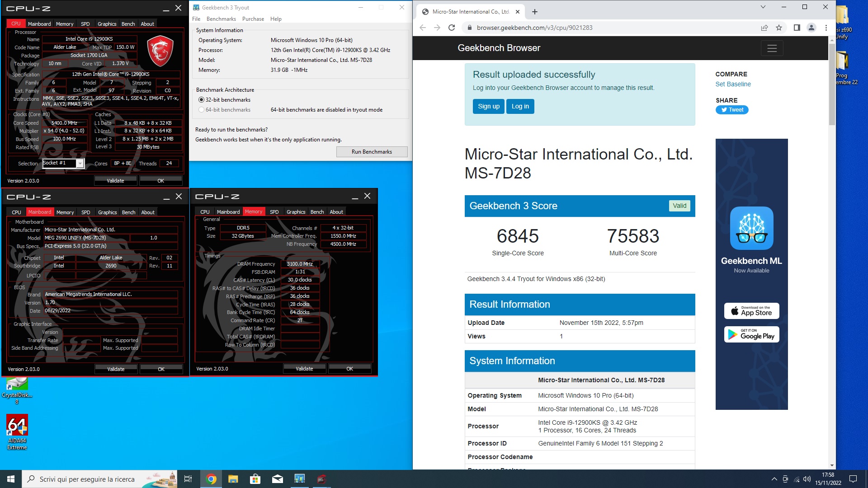Click Set Baseline link
Screen dimensions: 868x488
733,84
